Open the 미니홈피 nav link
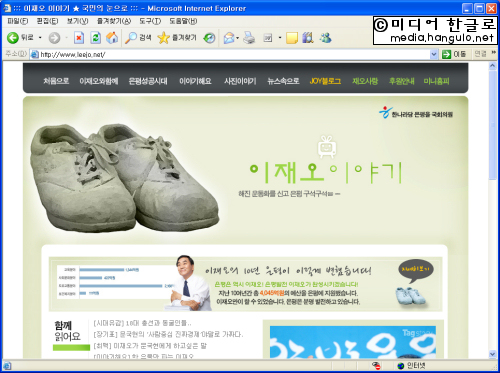The height and width of the screenshot is (373, 500). tap(436, 81)
